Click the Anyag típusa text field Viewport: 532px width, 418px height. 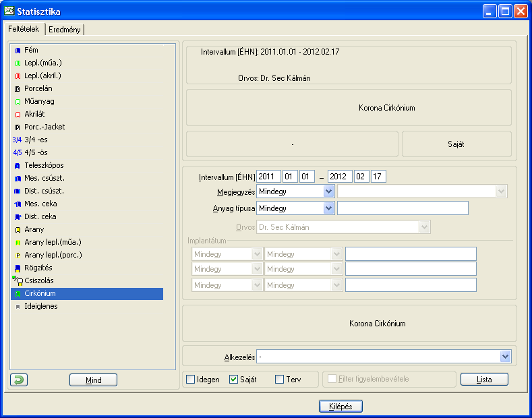[x=403, y=208]
